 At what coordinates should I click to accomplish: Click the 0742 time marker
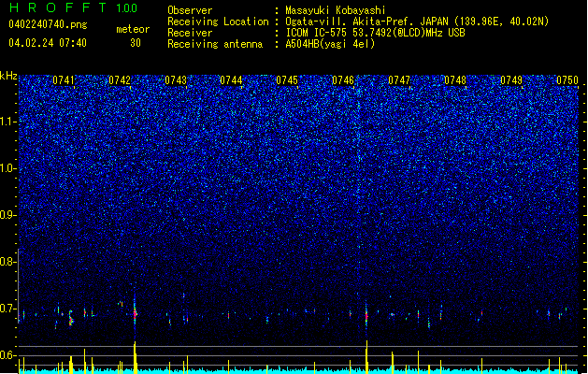point(120,80)
